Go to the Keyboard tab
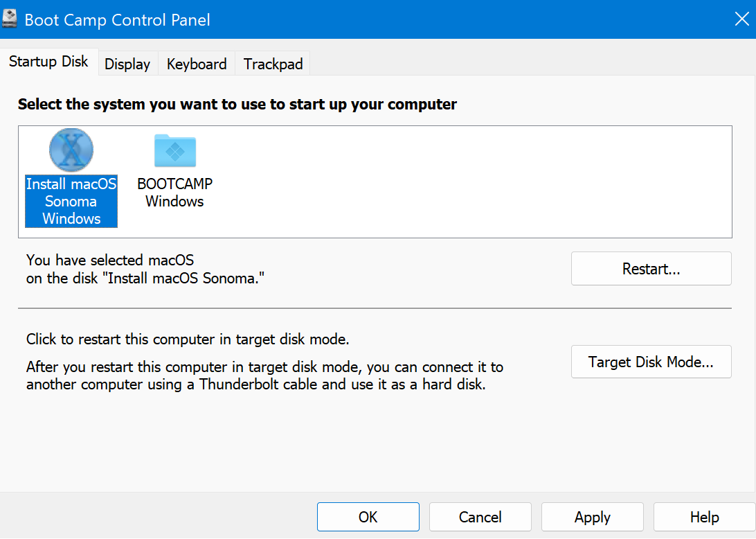The height and width of the screenshot is (539, 756). (x=197, y=64)
